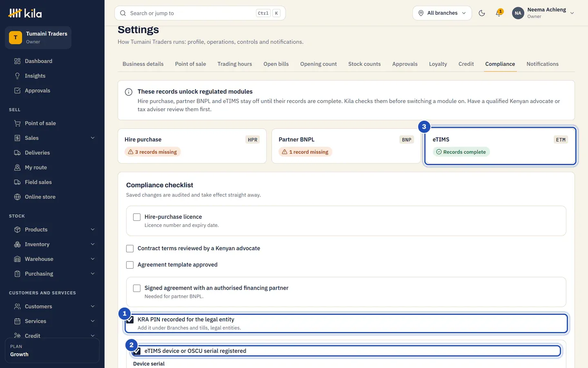Open notifications bell icon
This screenshot has height=368, width=588.
tap(499, 13)
